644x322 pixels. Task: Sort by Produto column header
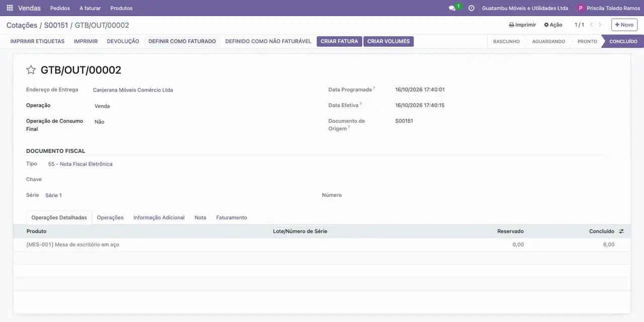pos(36,231)
